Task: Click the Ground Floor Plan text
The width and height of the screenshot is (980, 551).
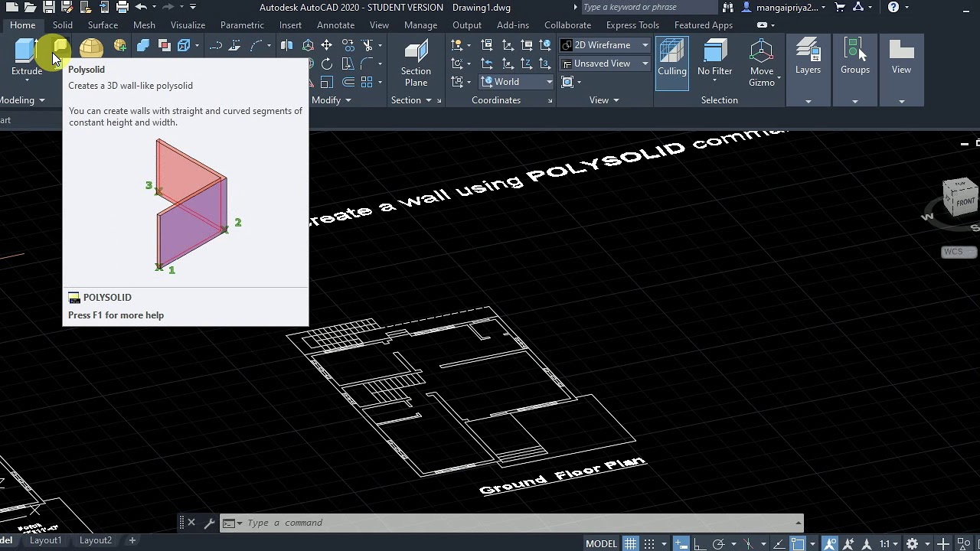Action: (x=563, y=476)
